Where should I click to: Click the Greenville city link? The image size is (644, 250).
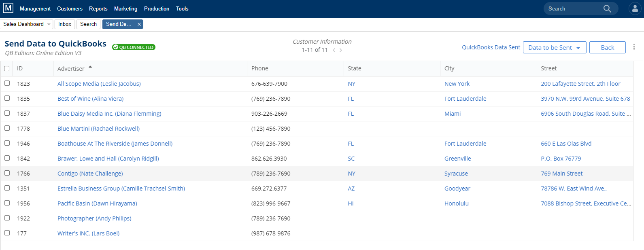[458, 159]
